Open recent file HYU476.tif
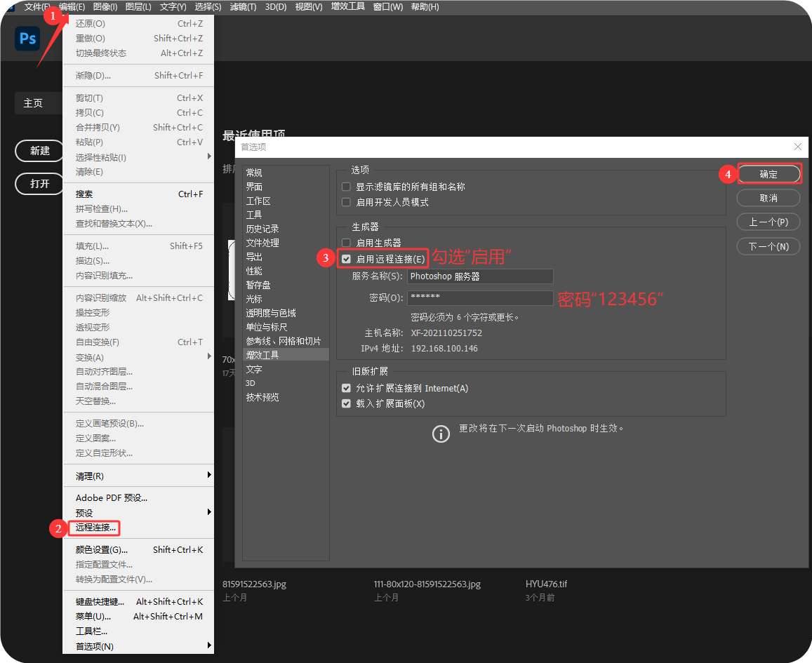The width and height of the screenshot is (812, 663). (x=546, y=584)
